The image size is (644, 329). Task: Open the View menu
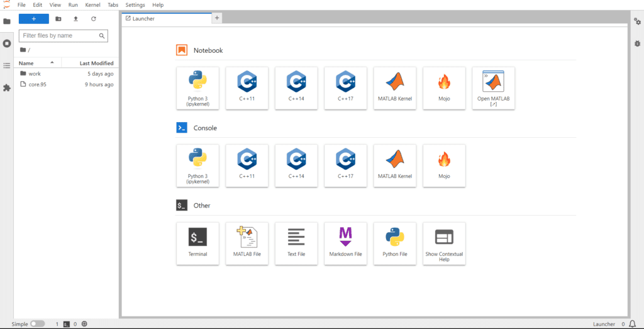(55, 5)
